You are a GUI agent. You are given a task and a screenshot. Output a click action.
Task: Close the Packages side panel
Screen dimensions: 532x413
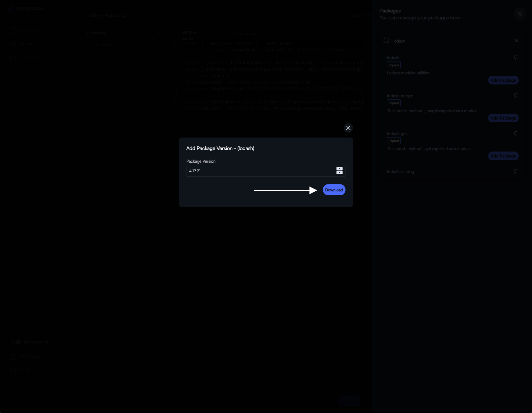tap(520, 14)
